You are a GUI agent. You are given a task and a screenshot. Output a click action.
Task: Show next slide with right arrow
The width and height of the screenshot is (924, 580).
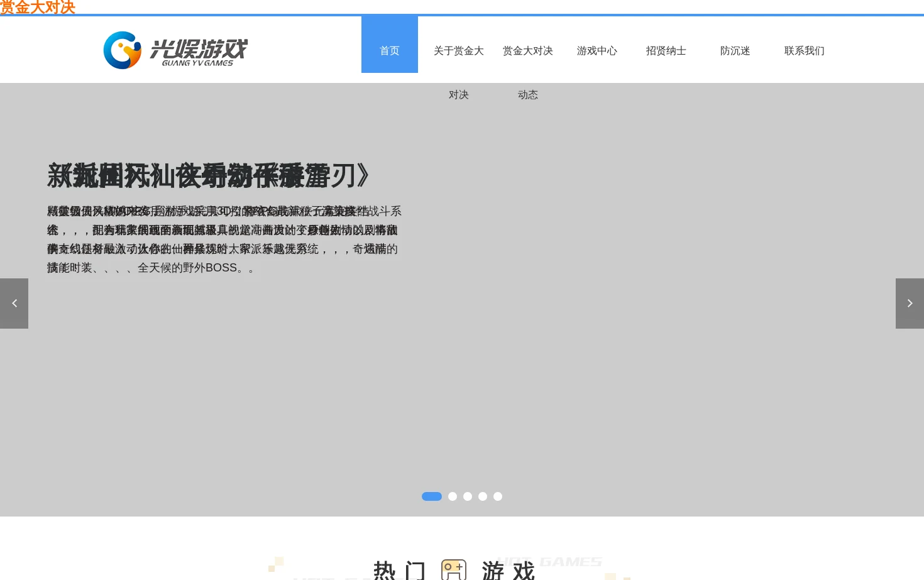click(910, 304)
